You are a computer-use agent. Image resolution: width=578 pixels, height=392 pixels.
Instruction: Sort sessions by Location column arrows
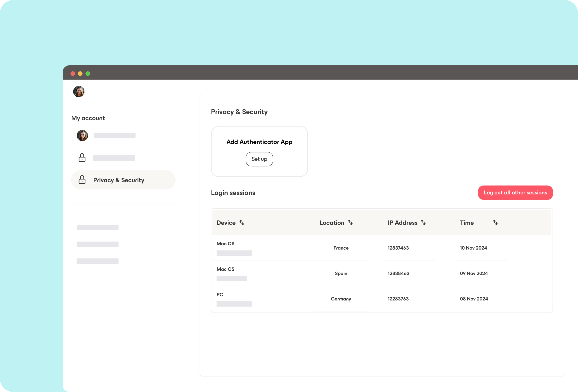350,222
